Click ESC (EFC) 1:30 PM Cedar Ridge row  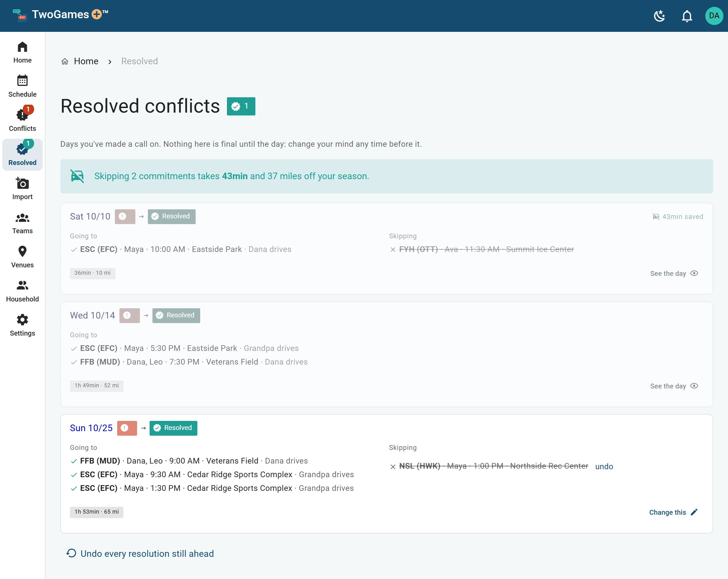(212, 488)
